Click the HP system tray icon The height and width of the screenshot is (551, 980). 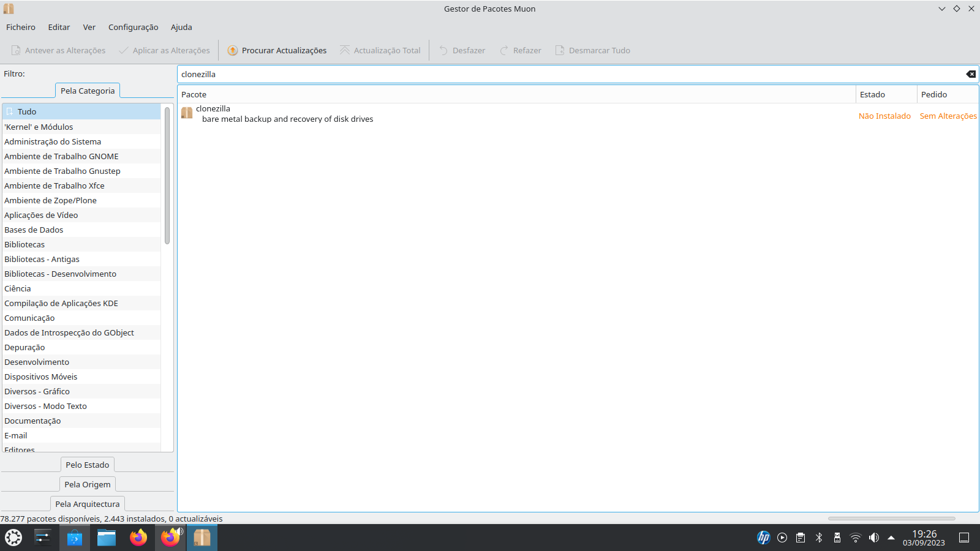(x=764, y=538)
